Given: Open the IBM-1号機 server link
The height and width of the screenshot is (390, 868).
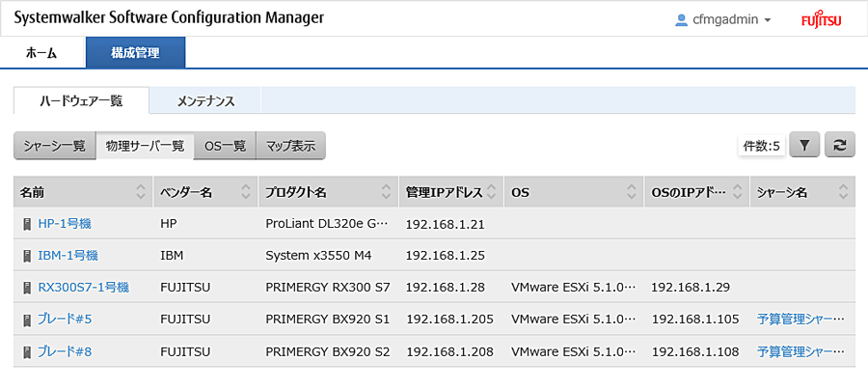Looking at the screenshot, I should [68, 256].
